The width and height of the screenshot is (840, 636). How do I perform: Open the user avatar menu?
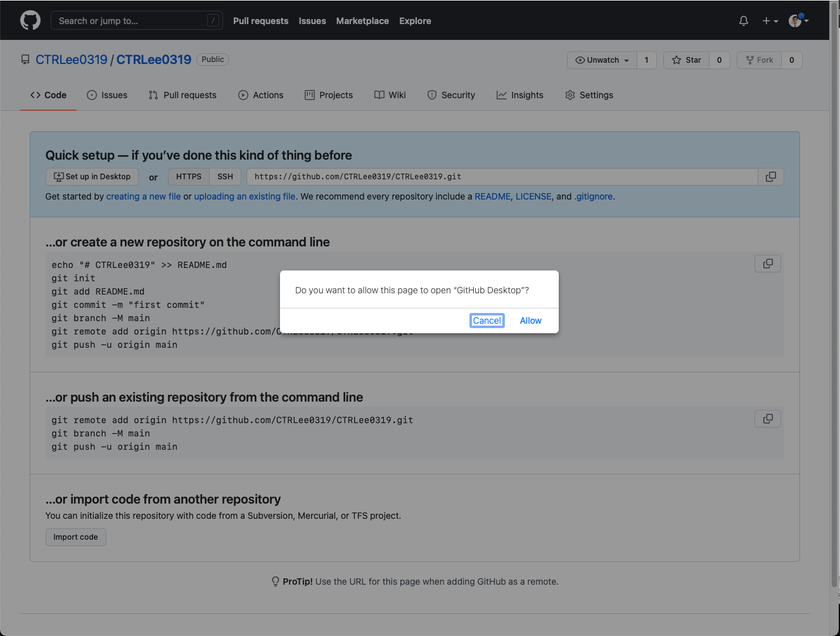798,21
